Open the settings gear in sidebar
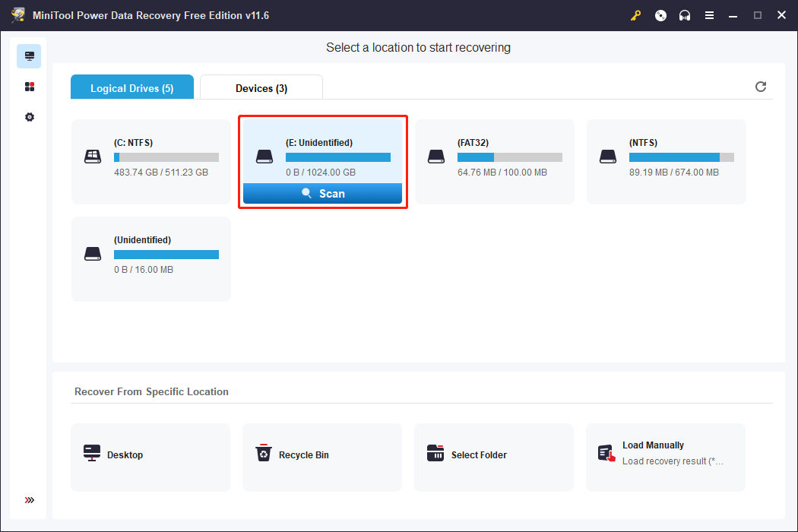The height and width of the screenshot is (532, 798). (x=30, y=117)
